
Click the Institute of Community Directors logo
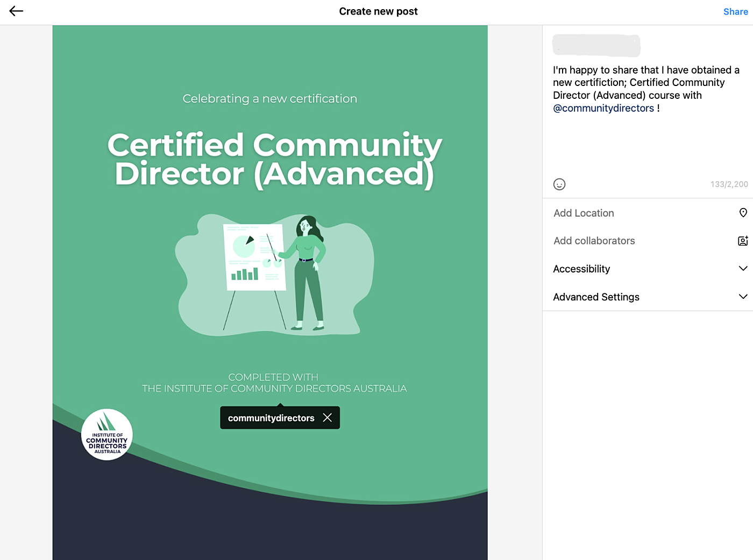coord(107,435)
